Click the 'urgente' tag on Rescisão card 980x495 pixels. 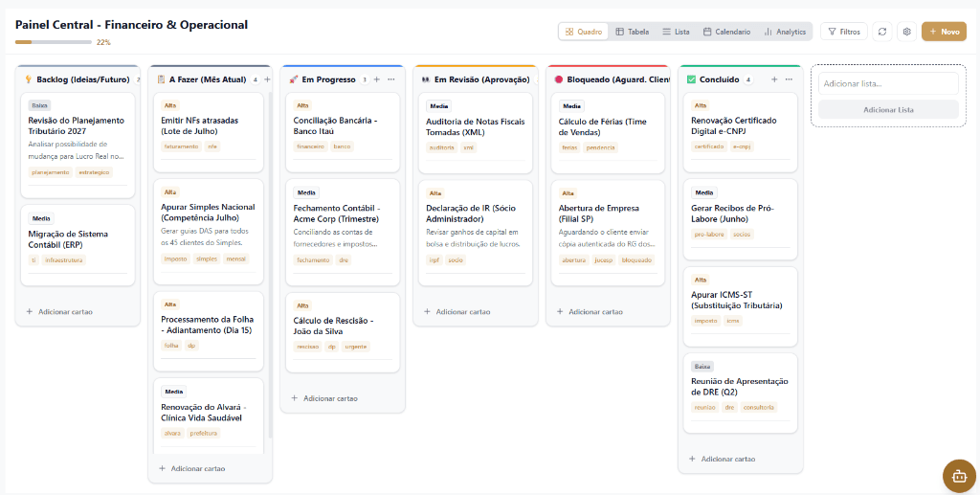(x=356, y=347)
